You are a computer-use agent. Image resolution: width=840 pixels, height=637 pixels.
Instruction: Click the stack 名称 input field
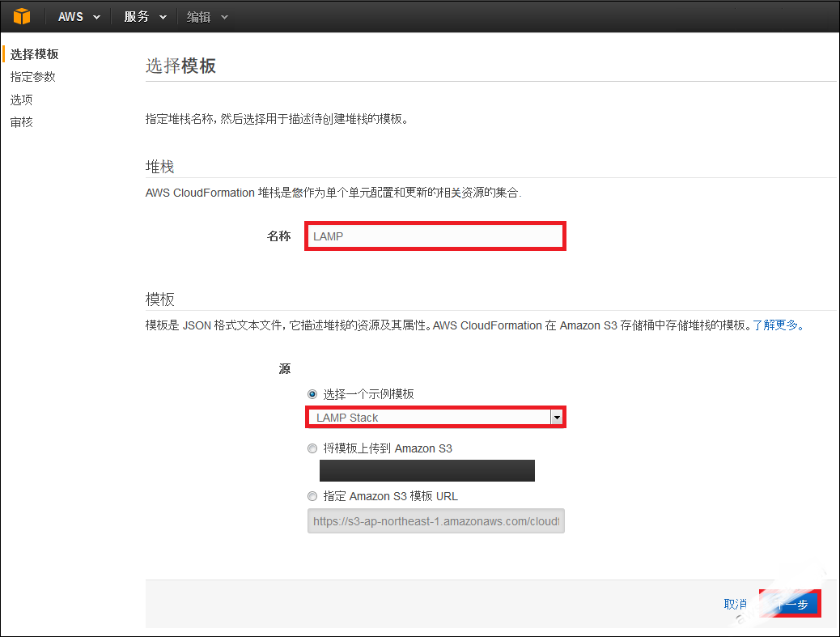click(x=435, y=236)
